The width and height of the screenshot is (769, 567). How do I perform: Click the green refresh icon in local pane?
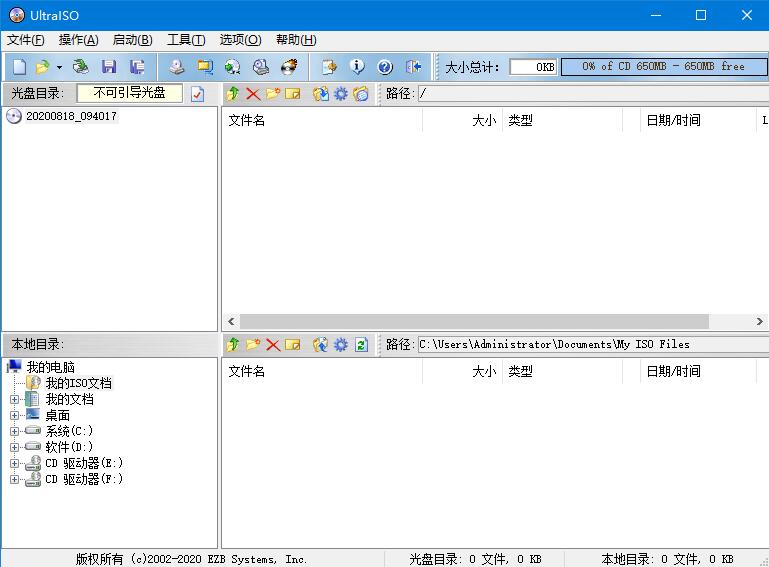pos(361,345)
